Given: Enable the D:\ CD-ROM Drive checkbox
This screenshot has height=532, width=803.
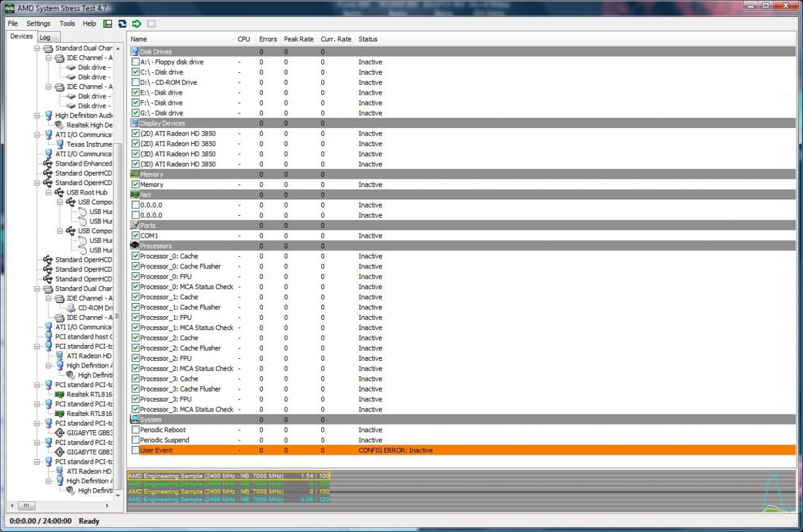Looking at the screenshot, I should [136, 82].
